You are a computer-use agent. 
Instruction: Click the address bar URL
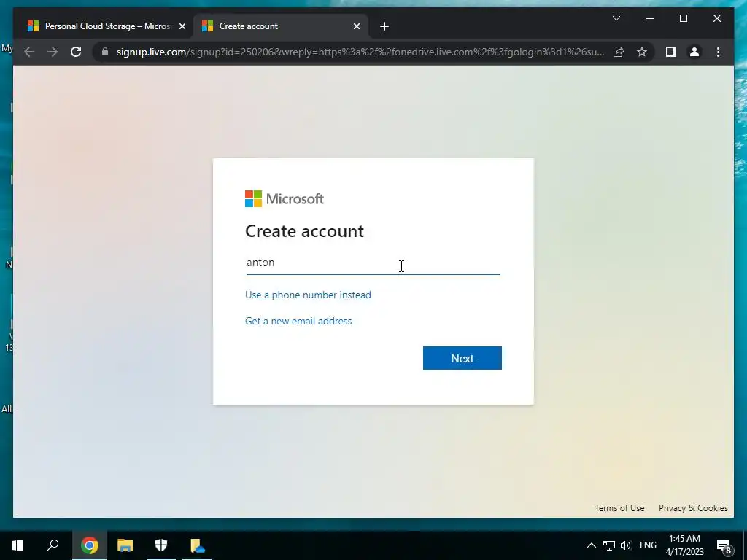pyautogui.click(x=360, y=52)
